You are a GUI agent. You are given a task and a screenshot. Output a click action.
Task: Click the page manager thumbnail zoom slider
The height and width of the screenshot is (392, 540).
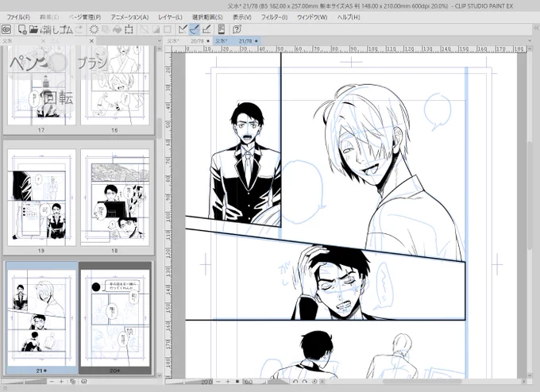23,382
